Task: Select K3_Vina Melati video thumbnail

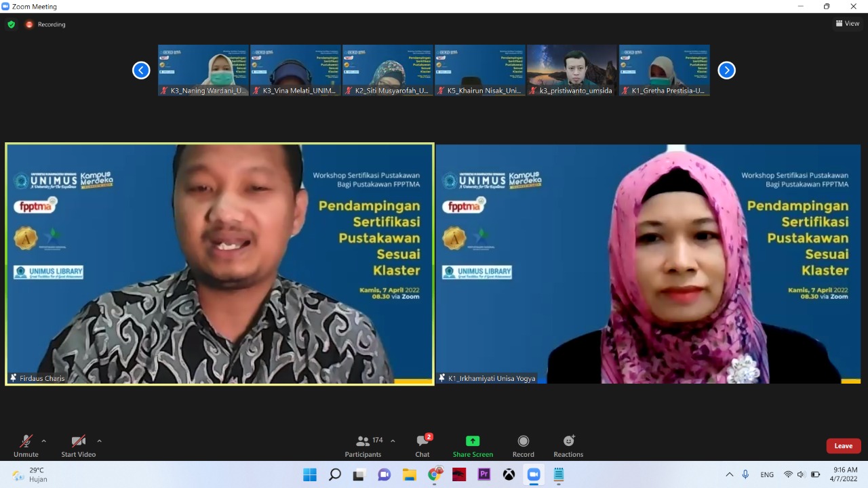Action: tap(296, 70)
